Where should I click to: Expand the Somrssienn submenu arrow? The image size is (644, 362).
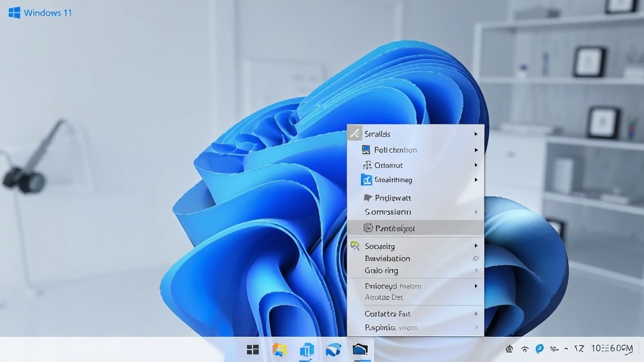click(x=476, y=212)
